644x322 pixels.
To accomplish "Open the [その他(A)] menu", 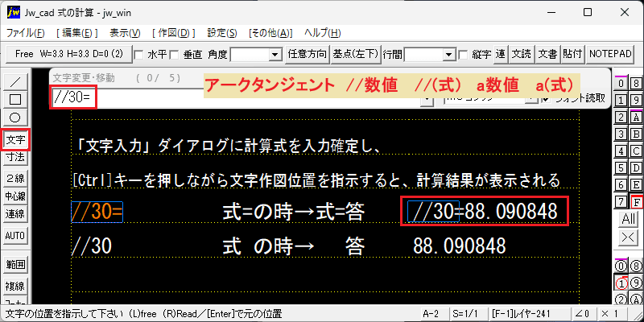I will tap(270, 33).
